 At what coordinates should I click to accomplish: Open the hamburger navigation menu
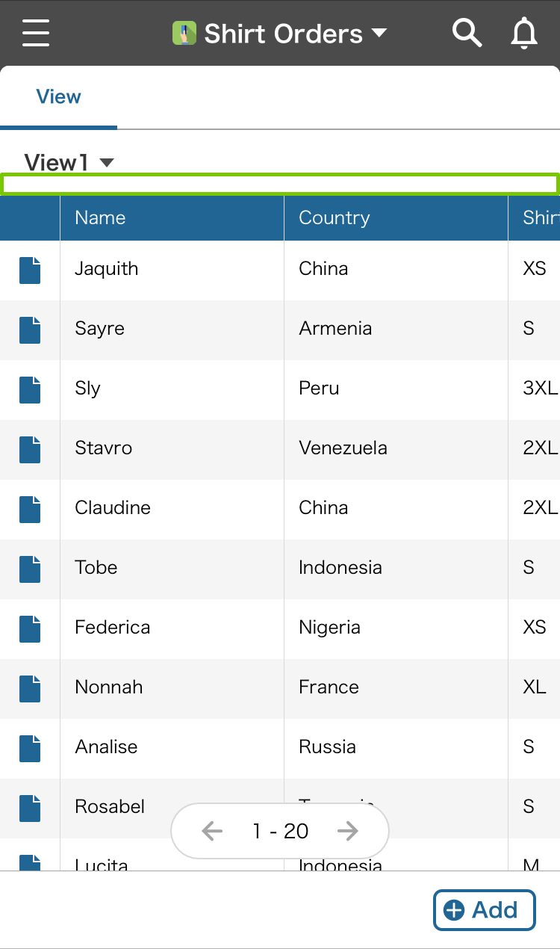click(36, 34)
